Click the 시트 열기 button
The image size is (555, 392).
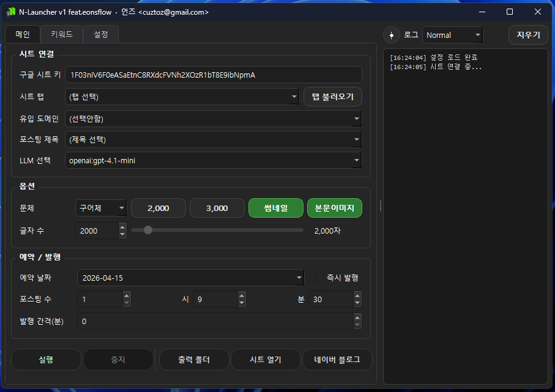pyautogui.click(x=266, y=360)
